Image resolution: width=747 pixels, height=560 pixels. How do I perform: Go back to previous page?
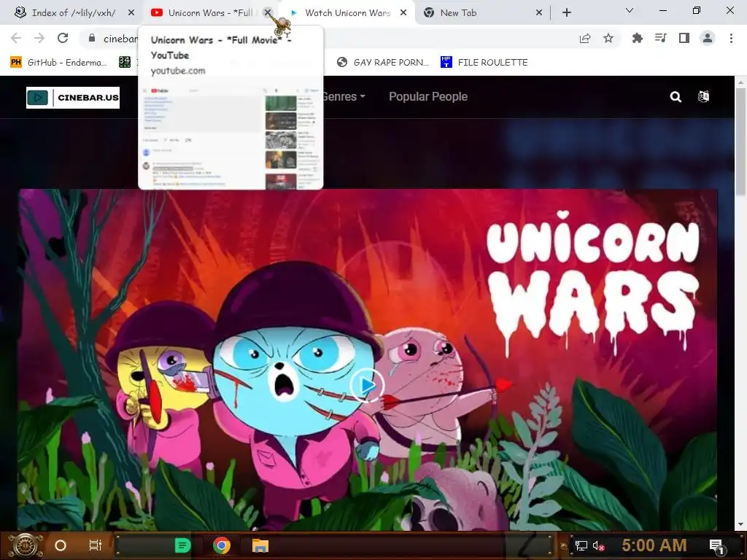[x=16, y=38]
